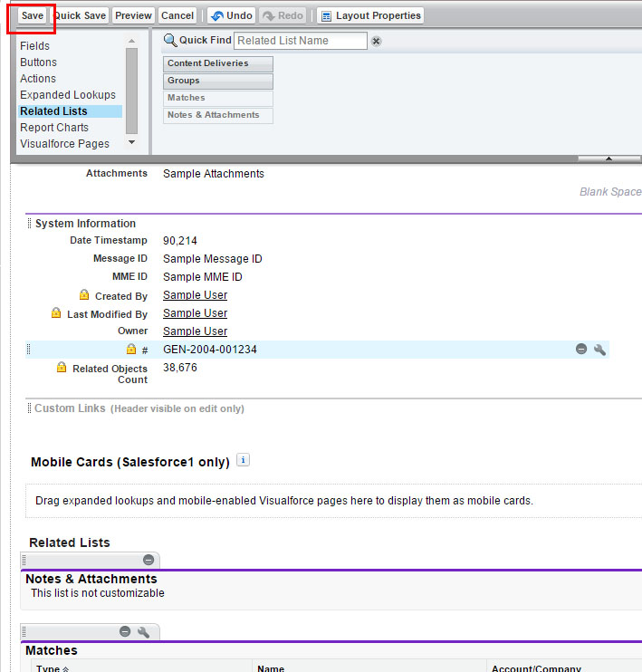Click the Quick Find magnifier icon

(170, 41)
